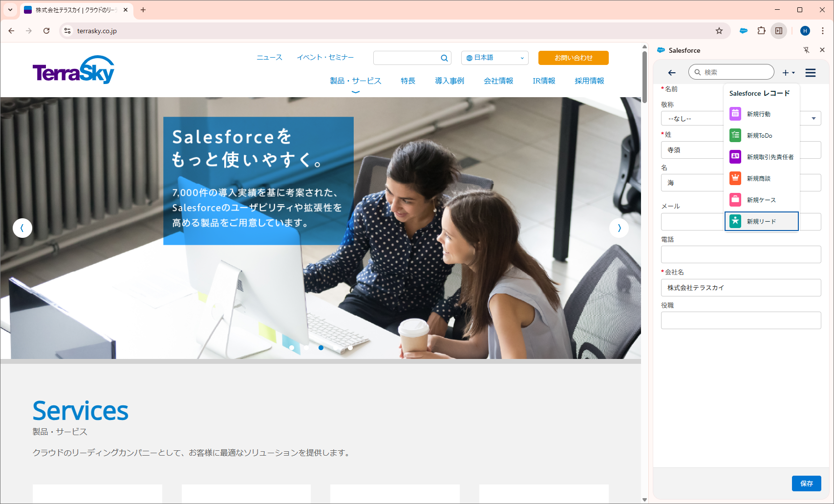Open the 製品・サービス menu
Screen dimensions: 834x504
click(356, 81)
